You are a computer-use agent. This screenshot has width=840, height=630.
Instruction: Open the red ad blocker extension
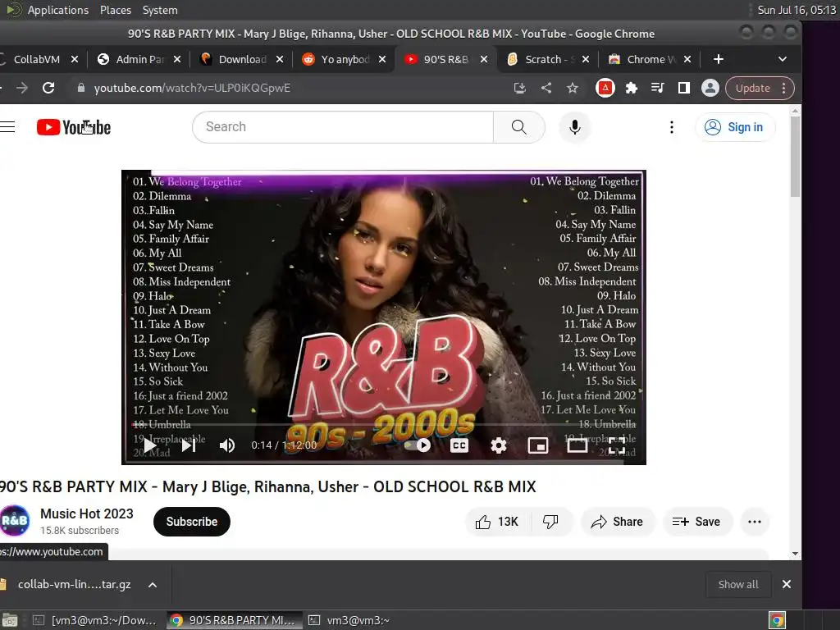tap(605, 88)
